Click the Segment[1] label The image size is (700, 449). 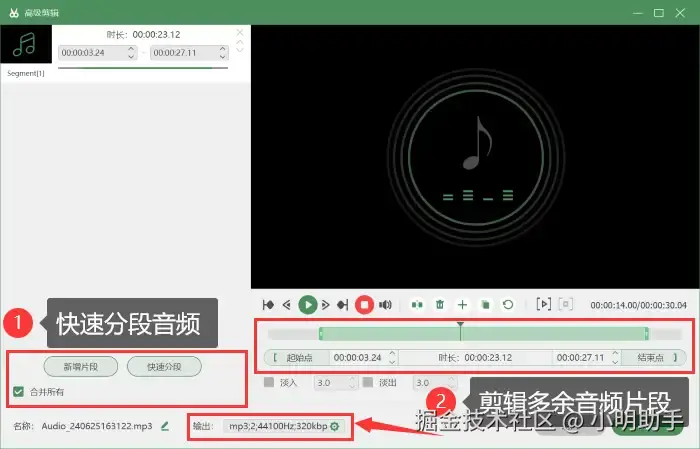[x=26, y=73]
